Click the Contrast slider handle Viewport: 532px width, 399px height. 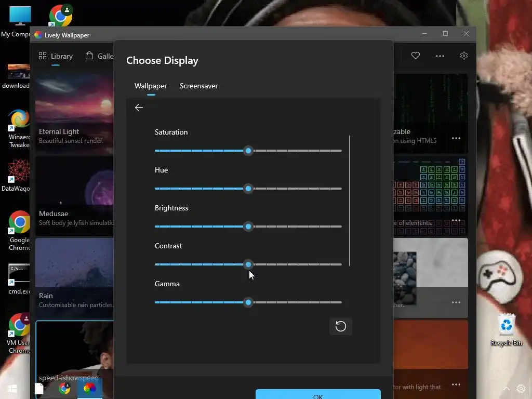[x=248, y=264]
